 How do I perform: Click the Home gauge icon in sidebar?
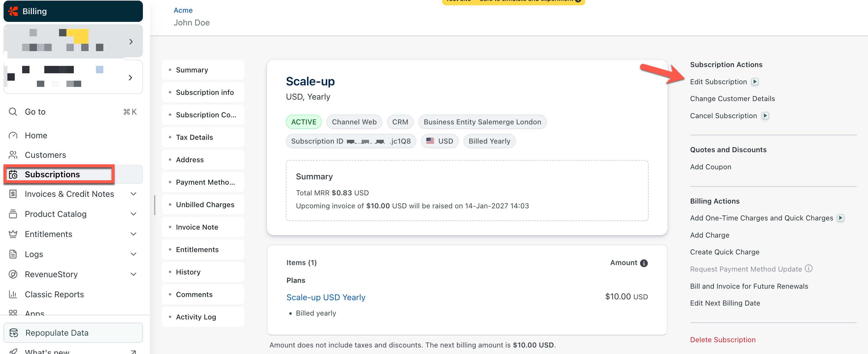pos(13,135)
